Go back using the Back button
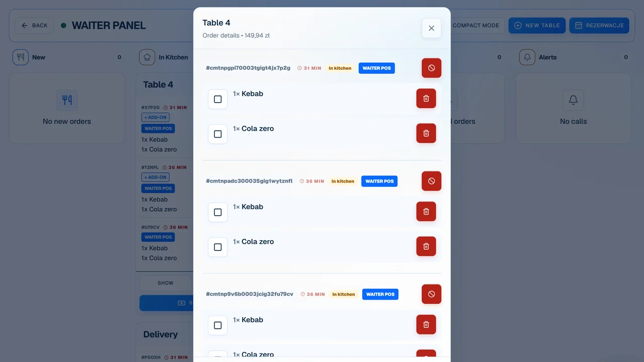The width and height of the screenshot is (644, 362). pyautogui.click(x=35, y=26)
